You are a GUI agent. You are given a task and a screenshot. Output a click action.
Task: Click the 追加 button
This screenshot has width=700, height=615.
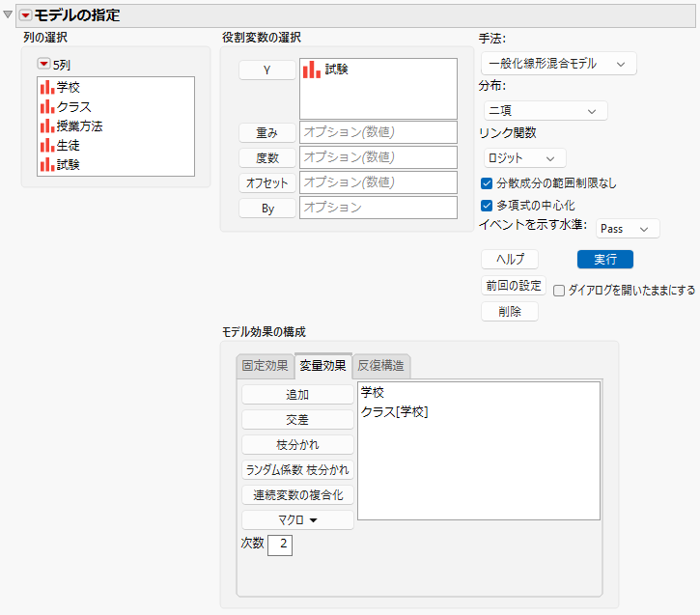(297, 395)
